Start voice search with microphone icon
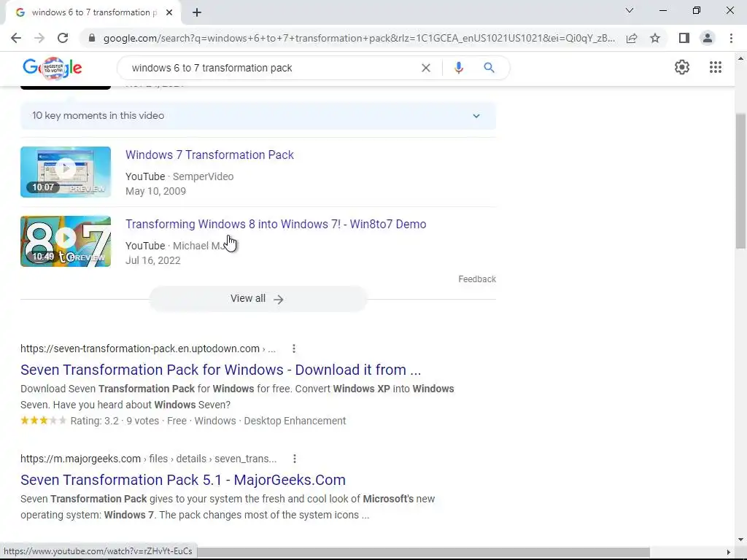Viewport: 747px width, 560px height. [x=458, y=68]
